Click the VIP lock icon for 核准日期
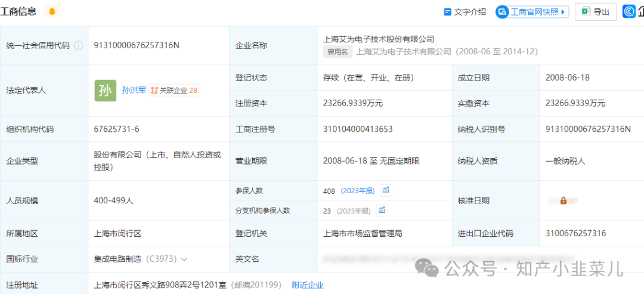This screenshot has height=294, width=644. [x=563, y=201]
